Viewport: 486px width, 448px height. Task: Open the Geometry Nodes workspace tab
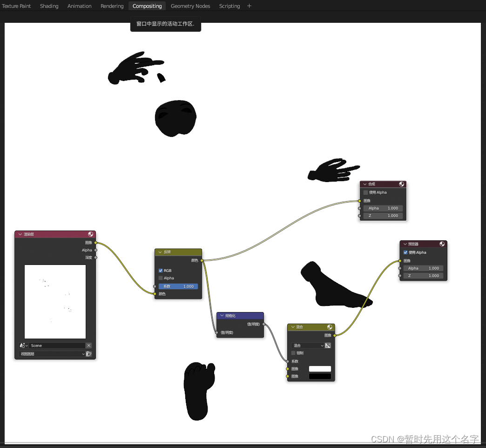(x=190, y=6)
